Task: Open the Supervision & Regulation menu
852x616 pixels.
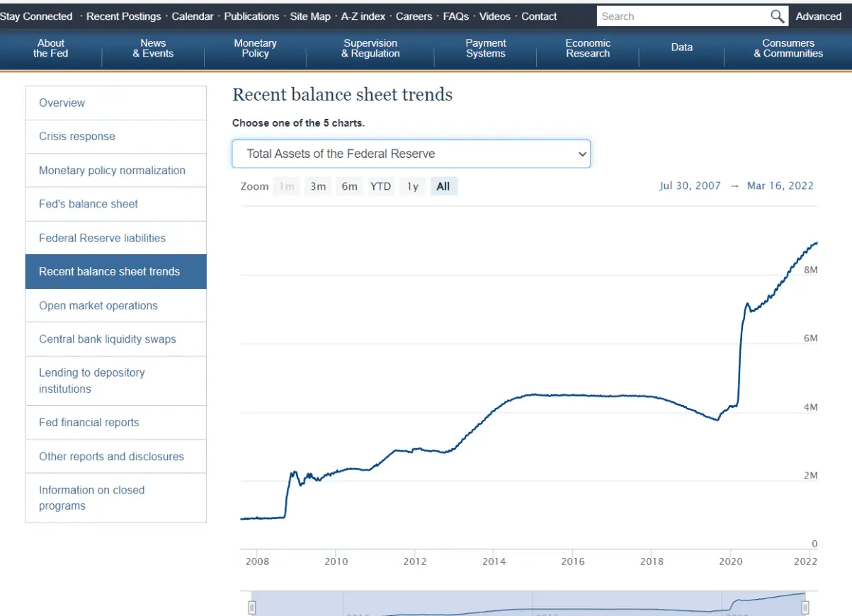Action: click(x=370, y=48)
